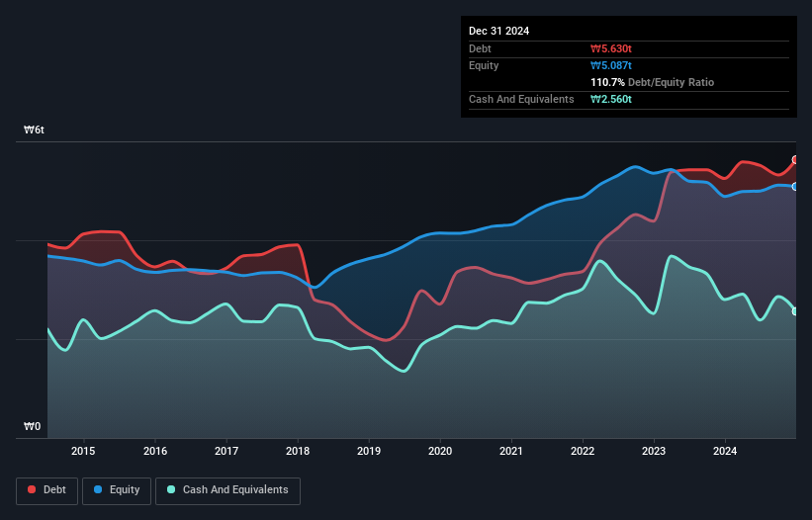This screenshot has width=812, height=520.
Task: Click the ₩2.560t cash value
Action: (x=611, y=99)
